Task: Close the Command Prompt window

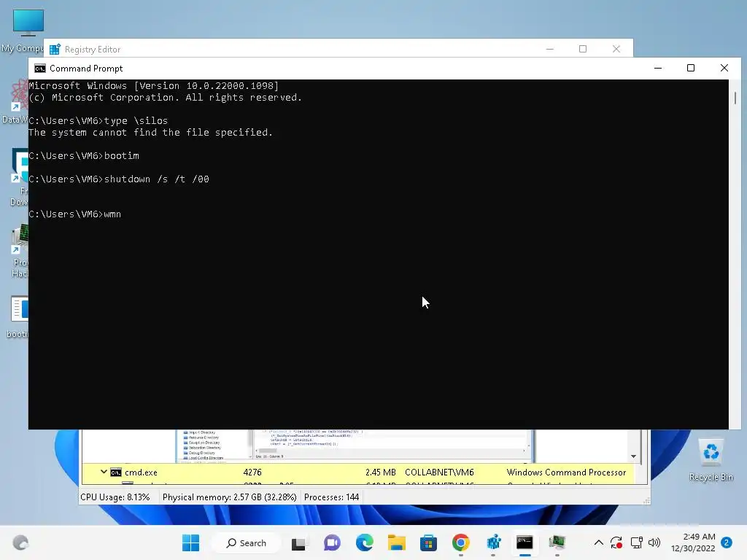Action: click(724, 68)
